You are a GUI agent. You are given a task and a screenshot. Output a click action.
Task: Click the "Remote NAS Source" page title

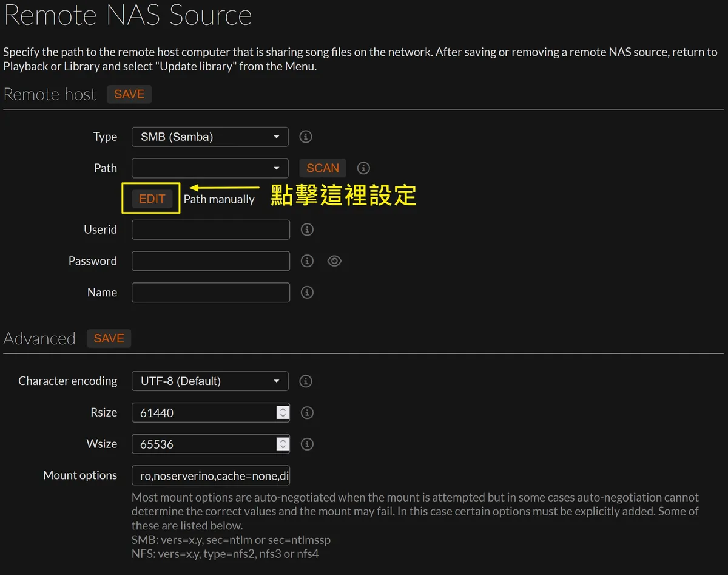[x=127, y=16]
